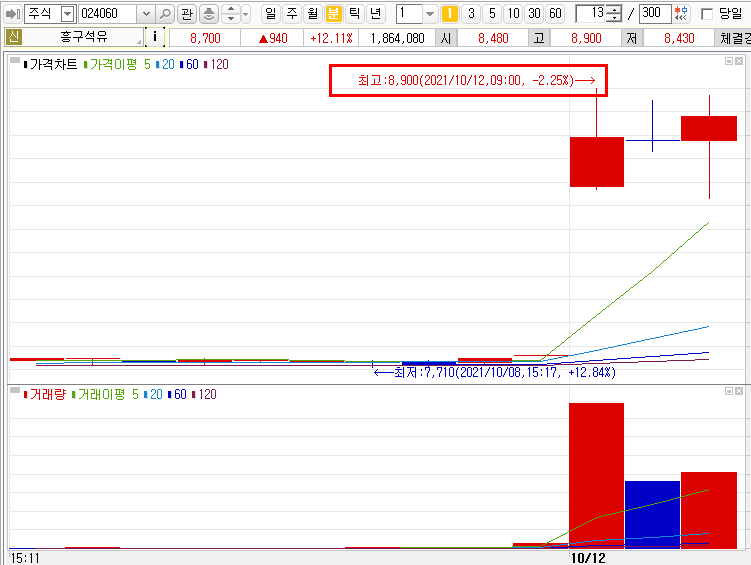Switch to yearly 년 chart

pos(376,13)
